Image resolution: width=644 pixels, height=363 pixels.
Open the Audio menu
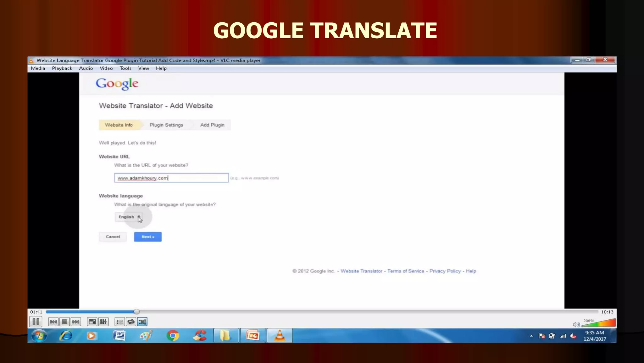[x=86, y=68]
